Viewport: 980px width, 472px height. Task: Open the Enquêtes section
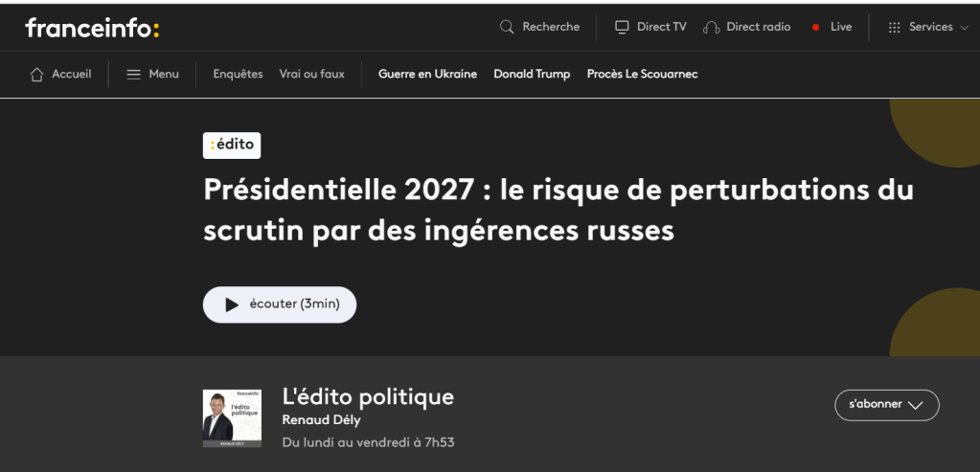(x=238, y=75)
